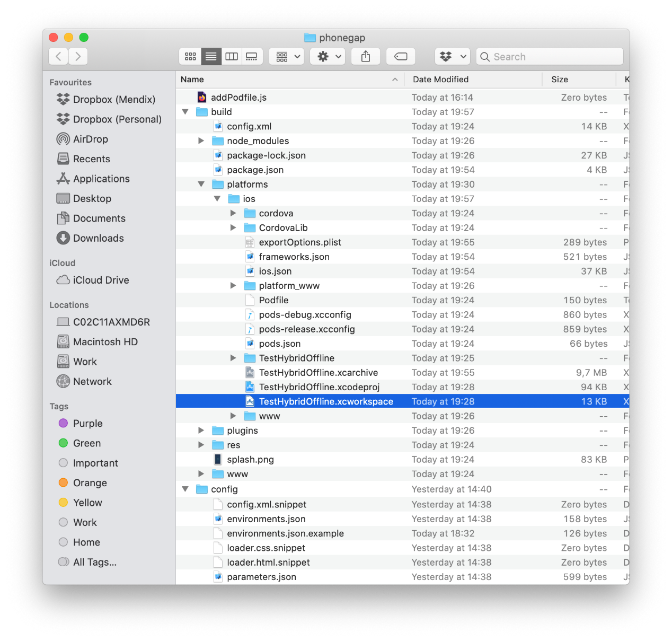Select the Home tag
The image size is (672, 641).
(79, 542)
